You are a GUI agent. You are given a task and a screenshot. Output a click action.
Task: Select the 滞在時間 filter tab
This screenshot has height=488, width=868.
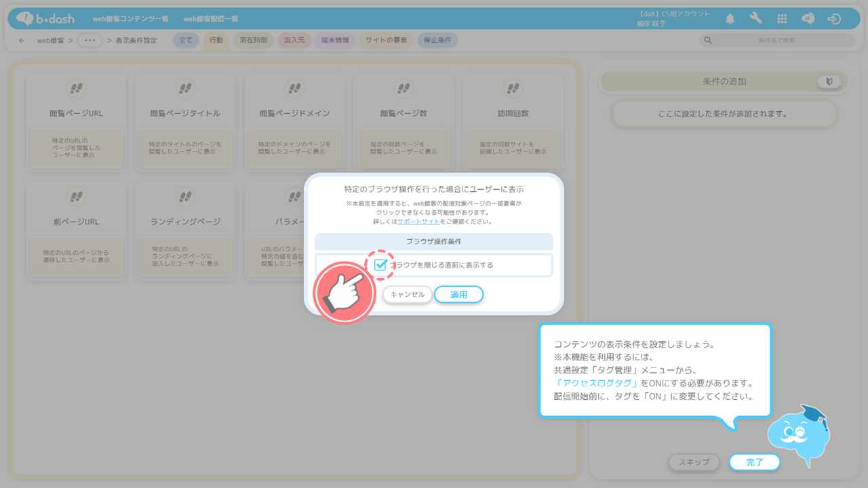[x=254, y=41]
